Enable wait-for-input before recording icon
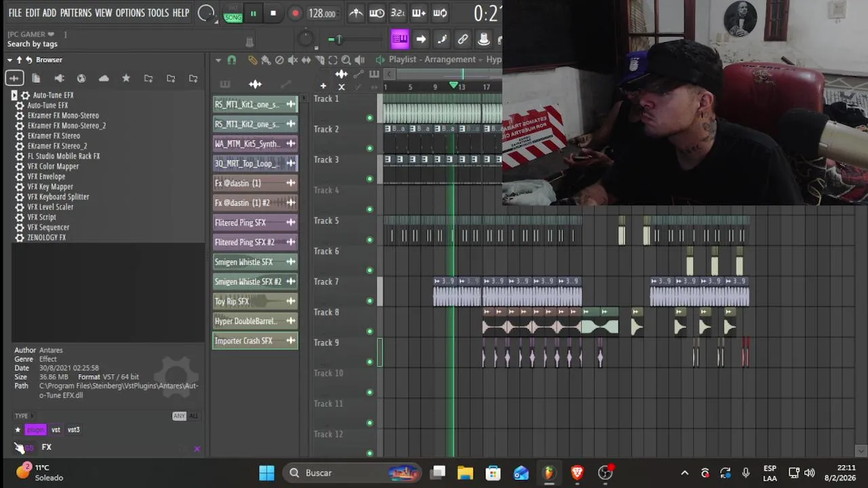Screen dimensions: 868x488 [377, 13]
